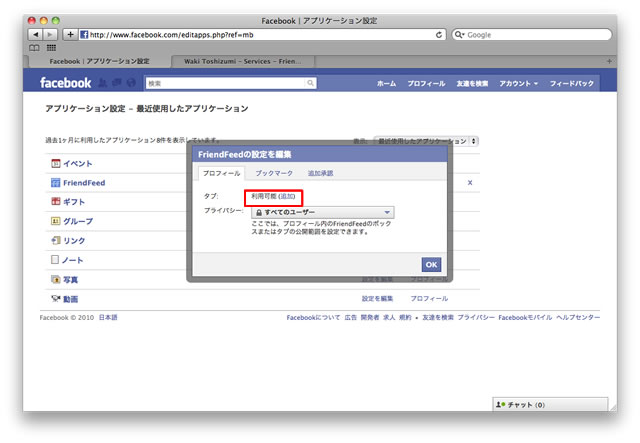Click the グループ group icon
This screenshot has width=640, height=443.
(x=56, y=221)
